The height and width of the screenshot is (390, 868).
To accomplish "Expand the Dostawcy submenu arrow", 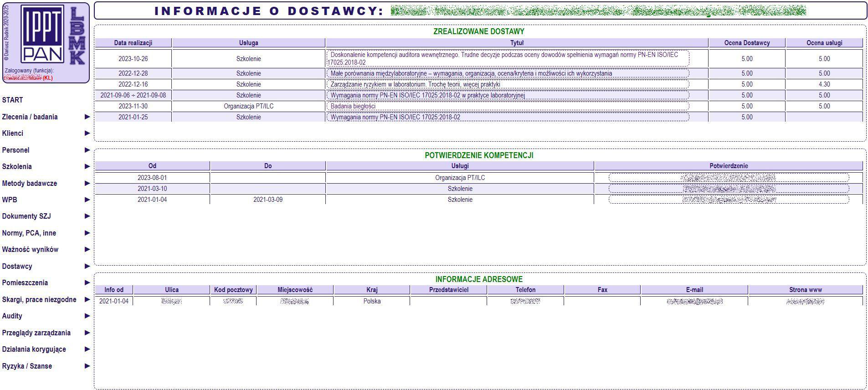I will (x=87, y=267).
